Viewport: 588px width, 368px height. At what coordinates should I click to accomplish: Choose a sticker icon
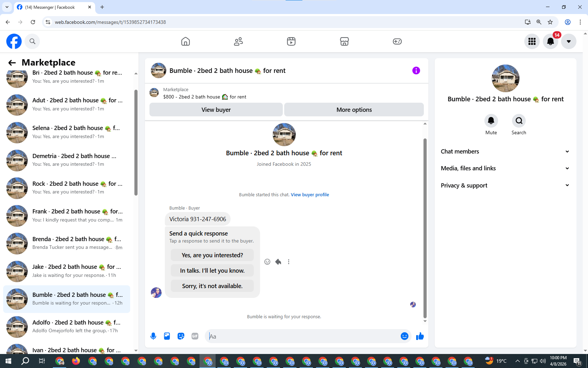[181, 336]
